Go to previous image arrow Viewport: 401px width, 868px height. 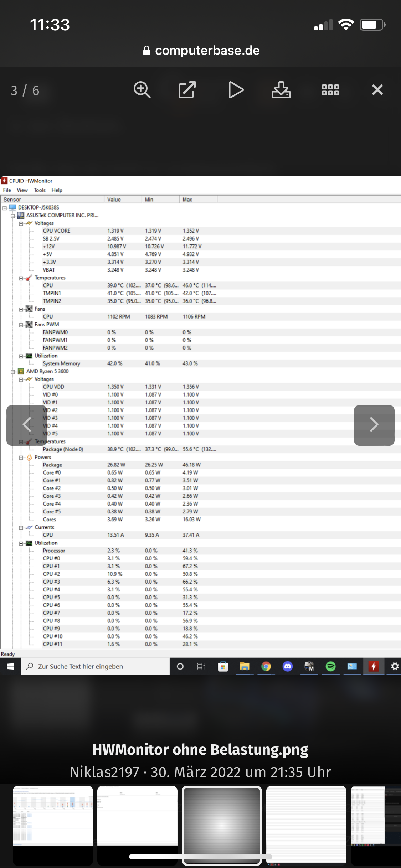point(27,425)
